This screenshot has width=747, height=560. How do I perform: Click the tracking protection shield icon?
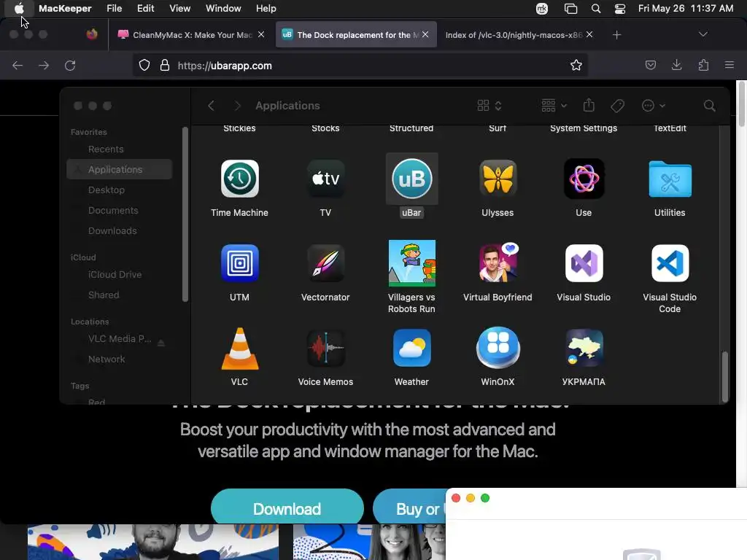[x=144, y=65]
